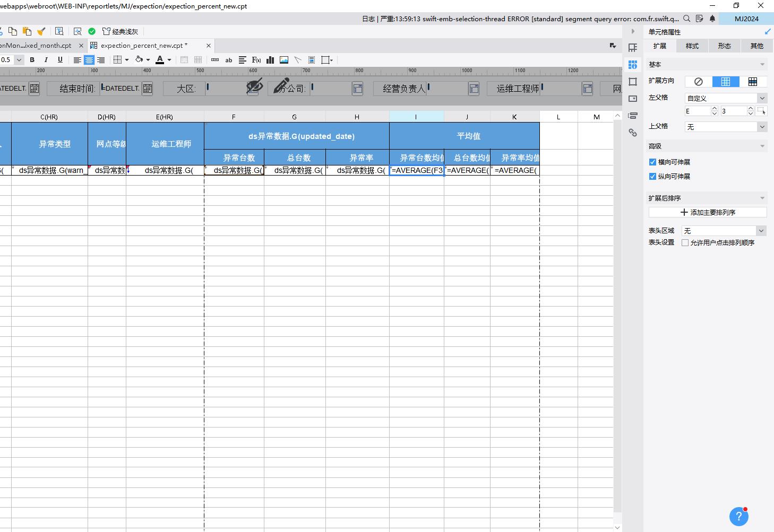This screenshot has width=774, height=532.
Task: Open notifications bell icon
Action: [x=712, y=19]
